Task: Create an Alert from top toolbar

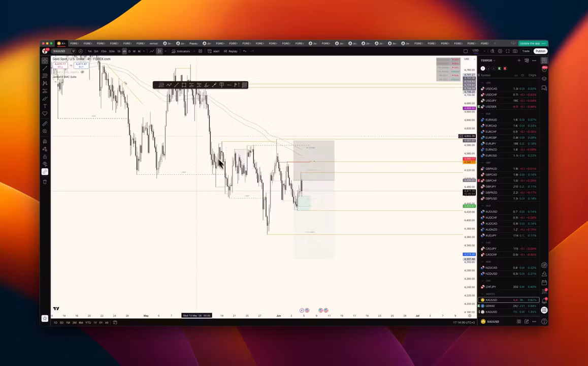Action: 214,51
